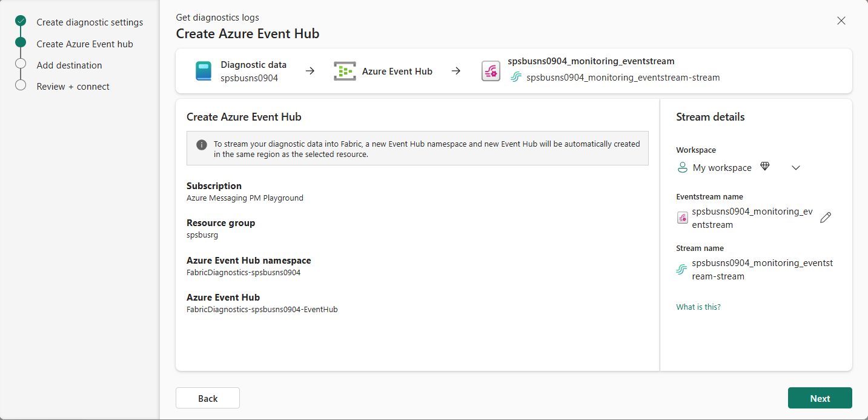Image resolution: width=868 pixels, height=420 pixels.
Task: Click the arrow between Diagnostic data and Azure Event Hub
Action: click(310, 71)
